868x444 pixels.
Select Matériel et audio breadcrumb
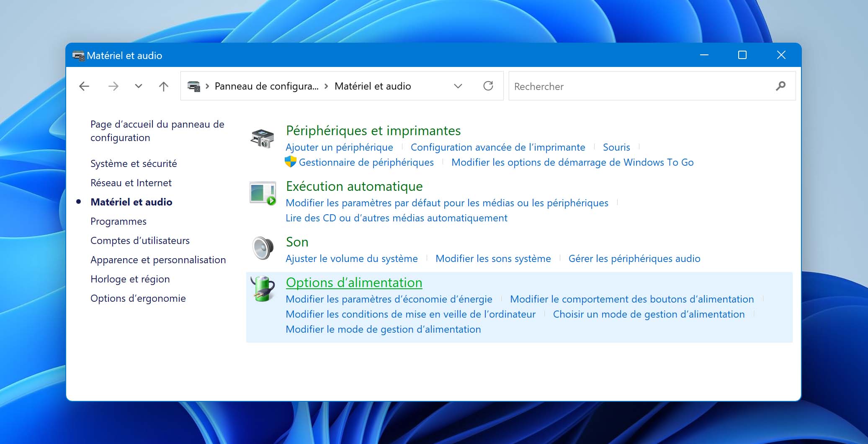(373, 86)
